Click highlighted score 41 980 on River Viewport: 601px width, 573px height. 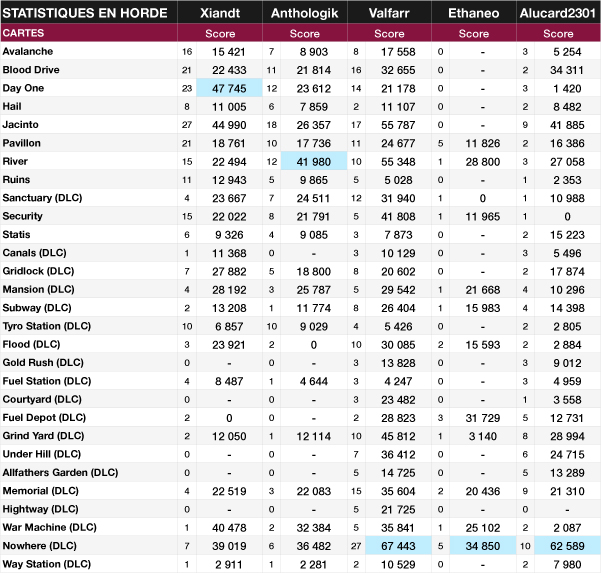[314, 161]
